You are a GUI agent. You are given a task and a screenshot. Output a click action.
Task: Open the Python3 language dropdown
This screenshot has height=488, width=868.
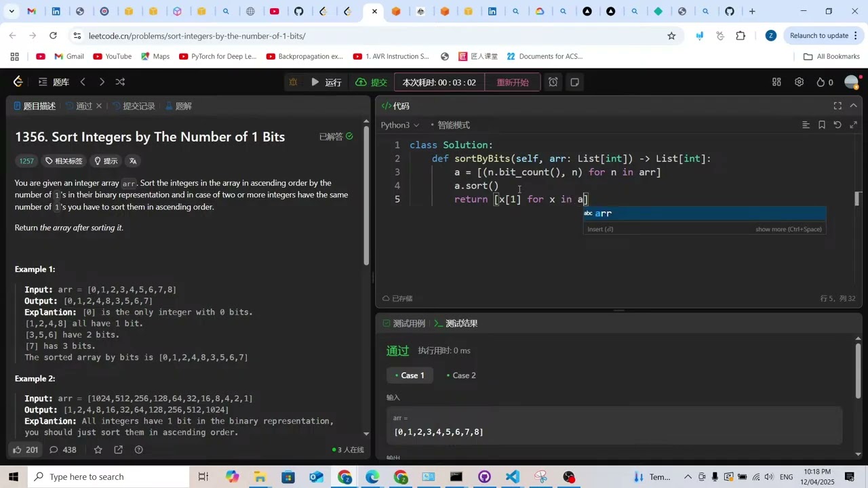400,125
